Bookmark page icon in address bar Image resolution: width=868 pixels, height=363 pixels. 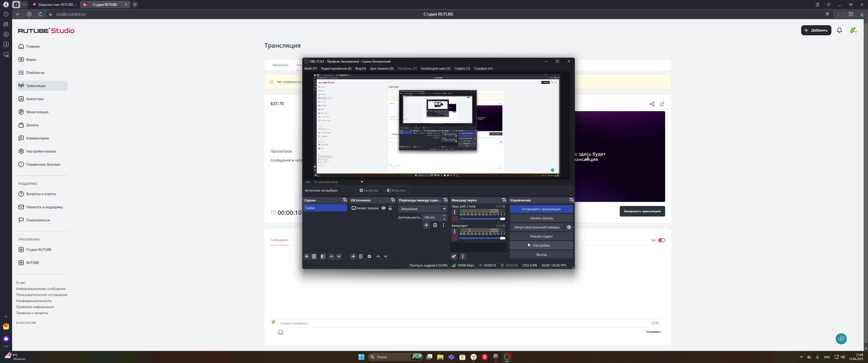[x=827, y=14]
